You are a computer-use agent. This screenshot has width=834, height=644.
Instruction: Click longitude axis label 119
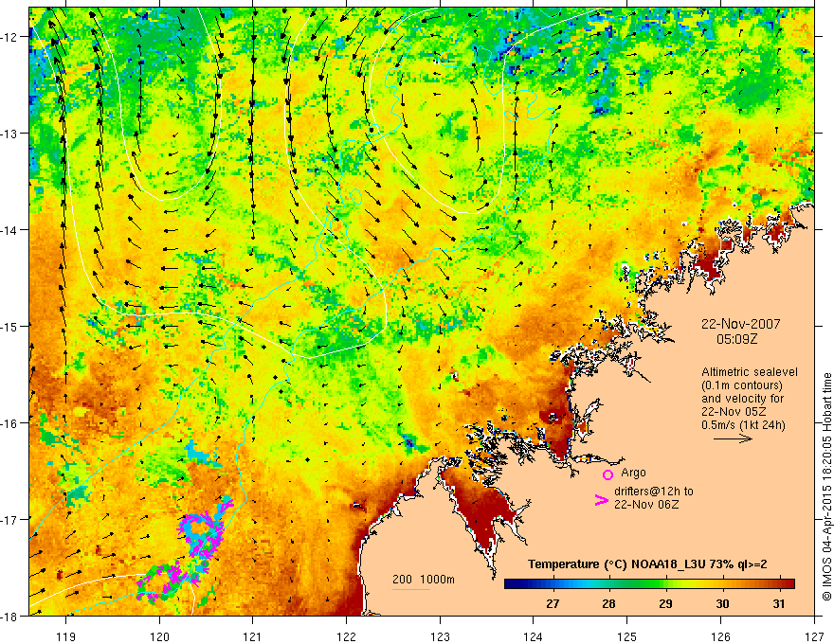pos(66,636)
